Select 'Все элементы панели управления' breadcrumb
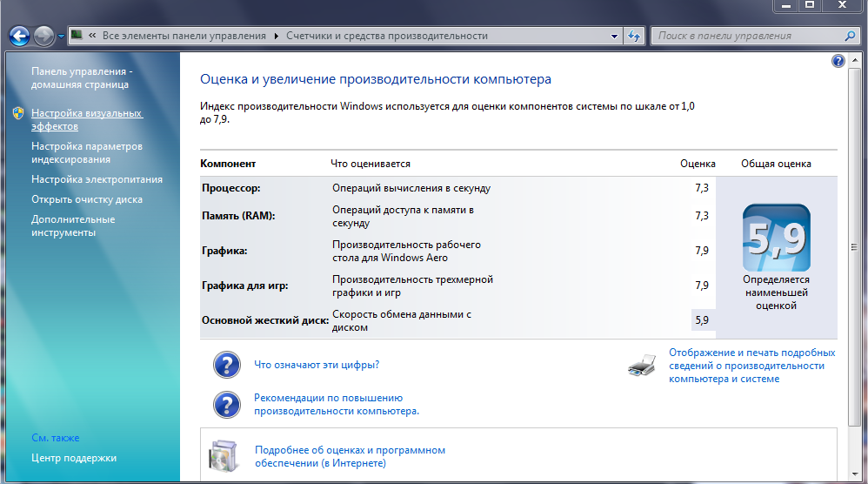Viewport: 868px width, 484px height. (184, 36)
